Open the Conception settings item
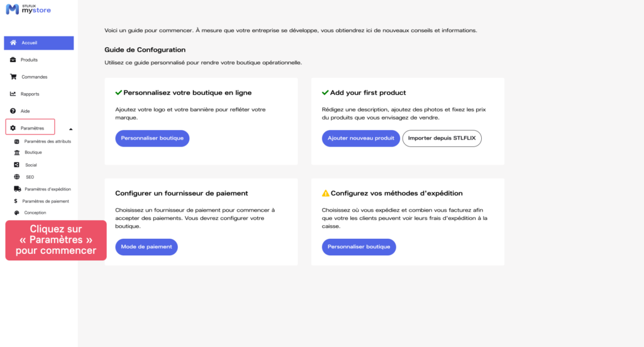The height and width of the screenshot is (347, 644). 35,212
